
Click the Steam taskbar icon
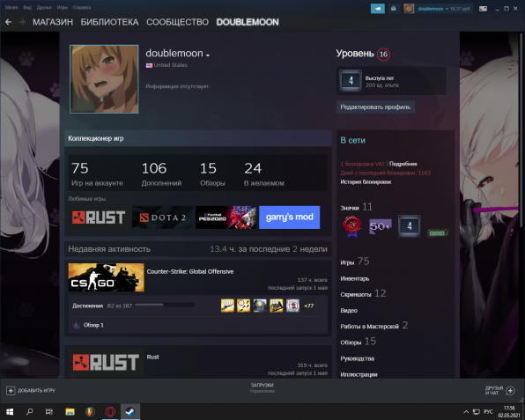[x=130, y=411]
